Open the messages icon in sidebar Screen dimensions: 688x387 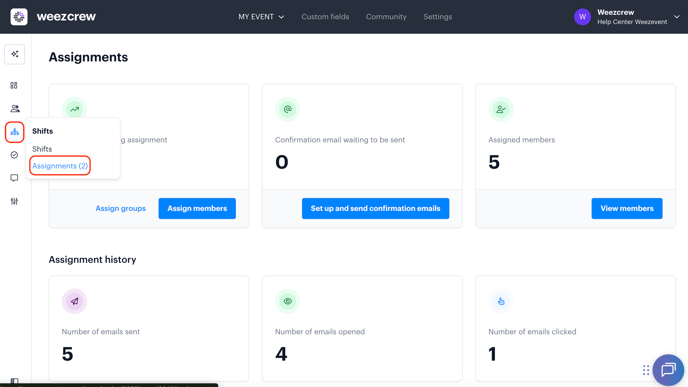point(14,178)
